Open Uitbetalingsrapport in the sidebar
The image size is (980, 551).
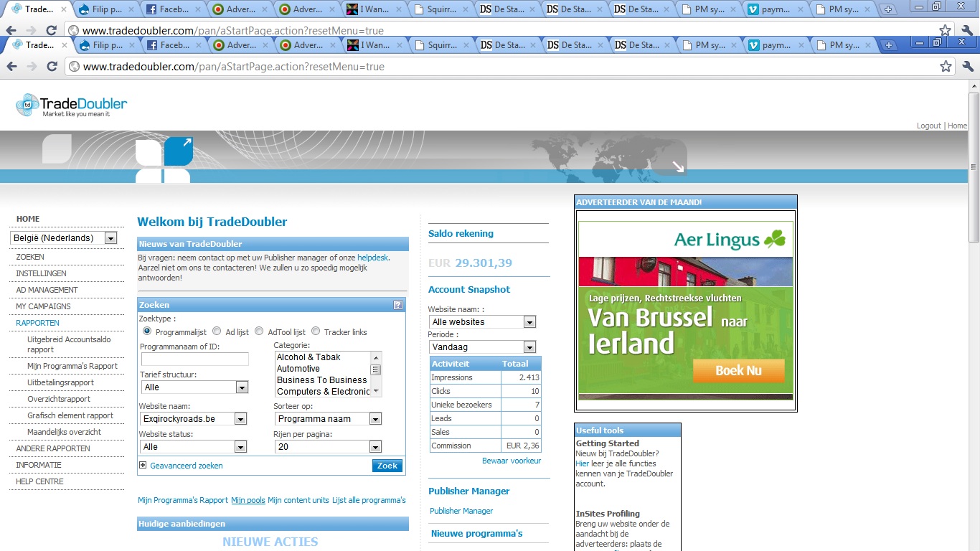coord(60,382)
